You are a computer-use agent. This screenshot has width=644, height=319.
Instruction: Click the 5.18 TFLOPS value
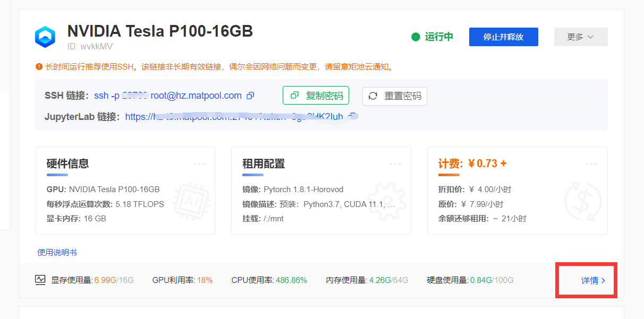point(140,204)
